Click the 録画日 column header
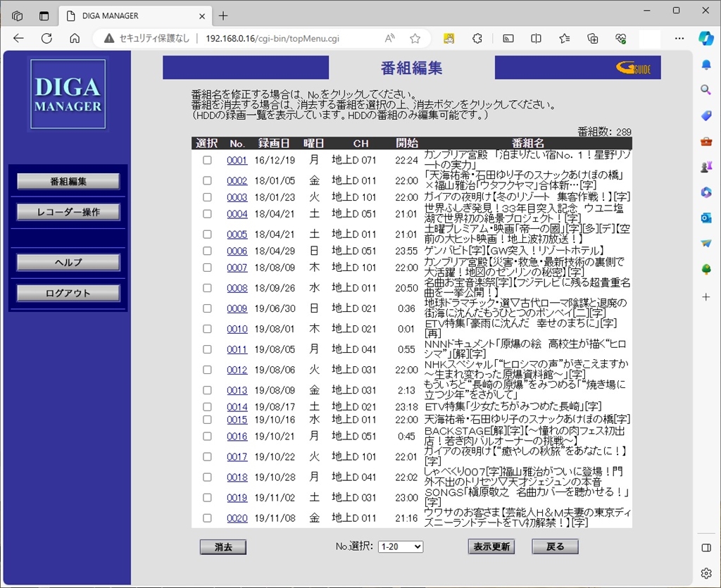This screenshot has height=588, width=721. click(274, 144)
